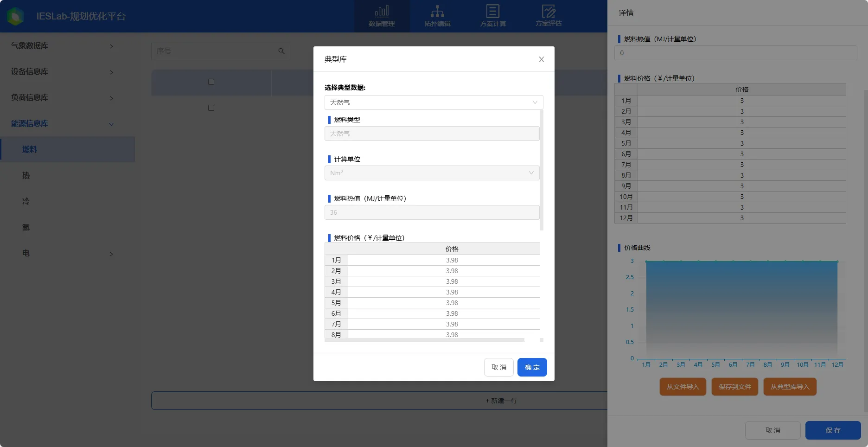Click the search magnifier icon in 序号 field

[281, 51]
